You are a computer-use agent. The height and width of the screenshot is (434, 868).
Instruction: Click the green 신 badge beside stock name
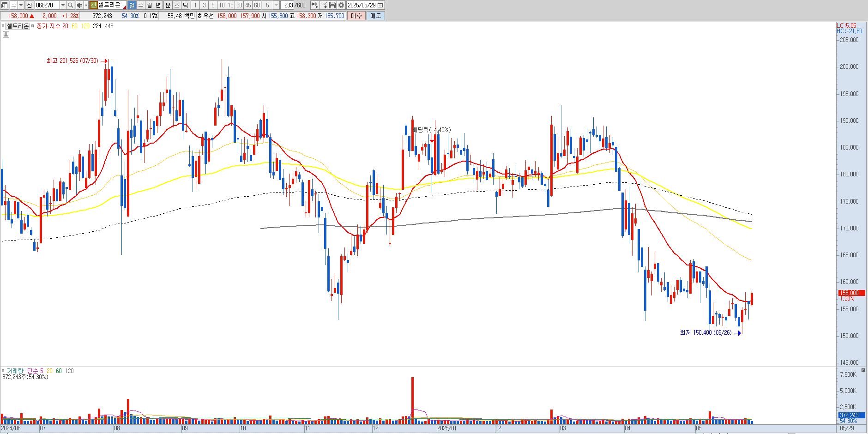pyautogui.click(x=93, y=5)
